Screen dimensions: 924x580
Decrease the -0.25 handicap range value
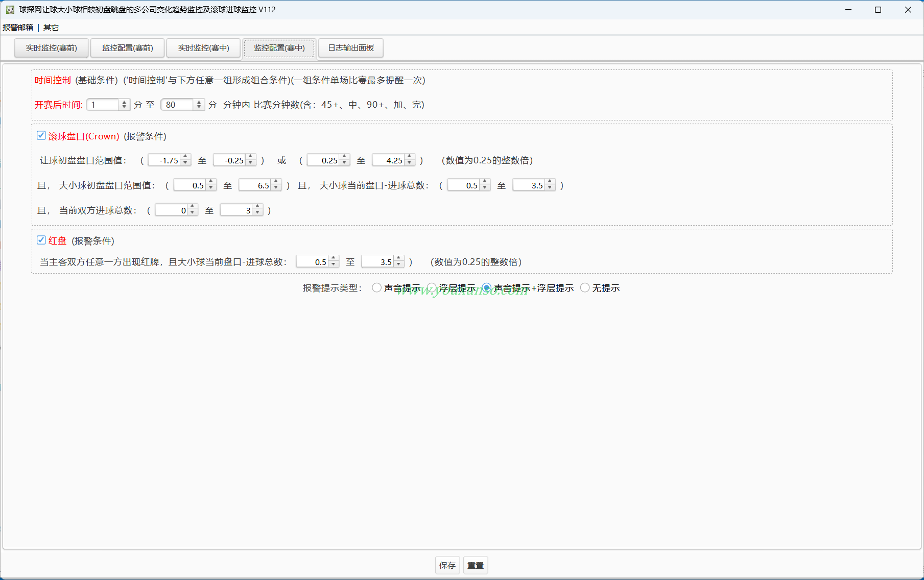point(250,163)
